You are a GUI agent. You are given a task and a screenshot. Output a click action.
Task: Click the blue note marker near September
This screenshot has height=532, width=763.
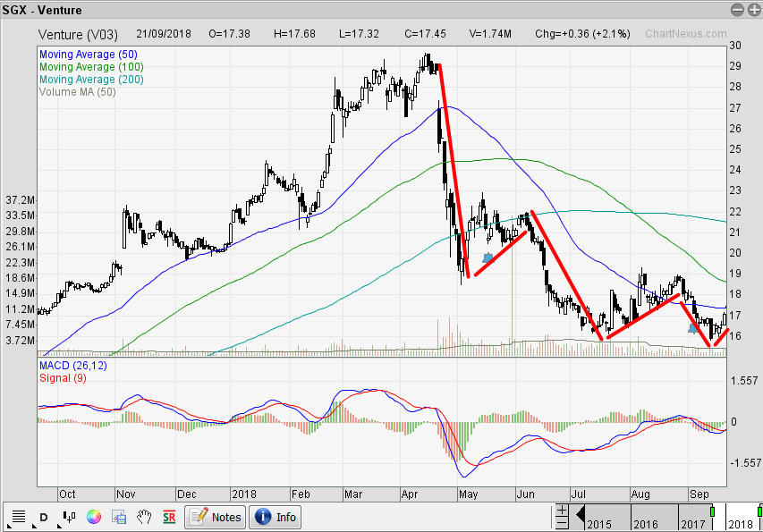[x=693, y=329]
